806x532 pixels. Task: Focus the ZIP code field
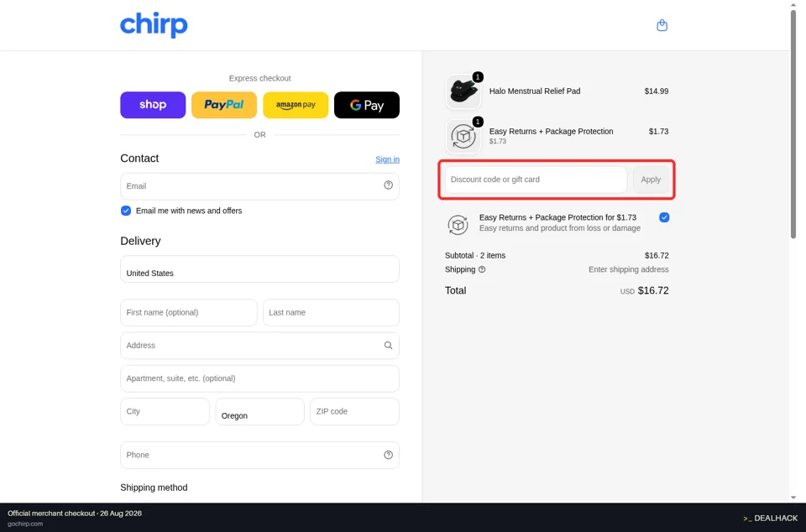click(x=354, y=411)
